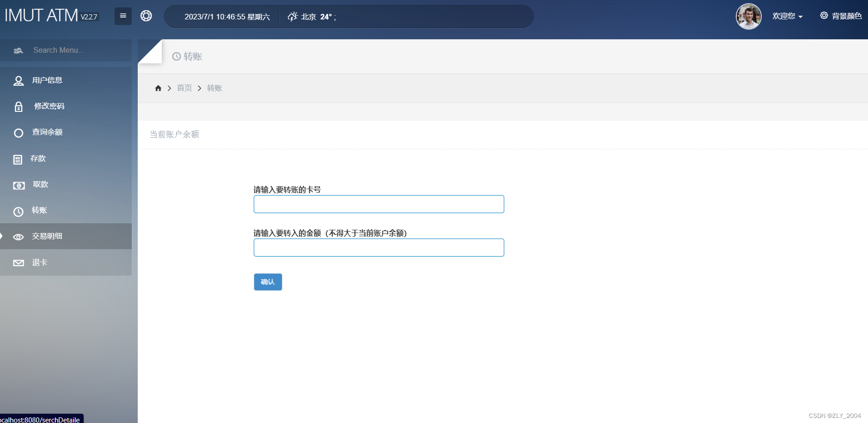The height and width of the screenshot is (423, 868).
Task: Click the transfer card number input field
Action: 378,204
